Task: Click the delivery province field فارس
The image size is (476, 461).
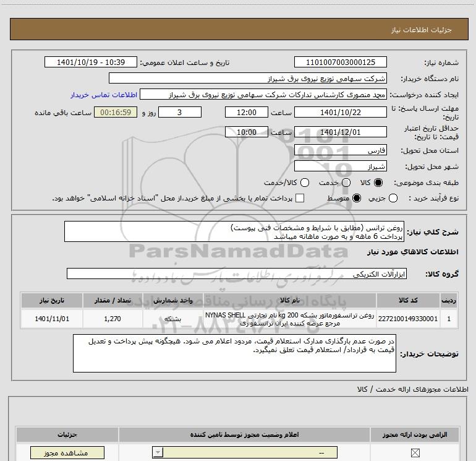Action: [340, 150]
